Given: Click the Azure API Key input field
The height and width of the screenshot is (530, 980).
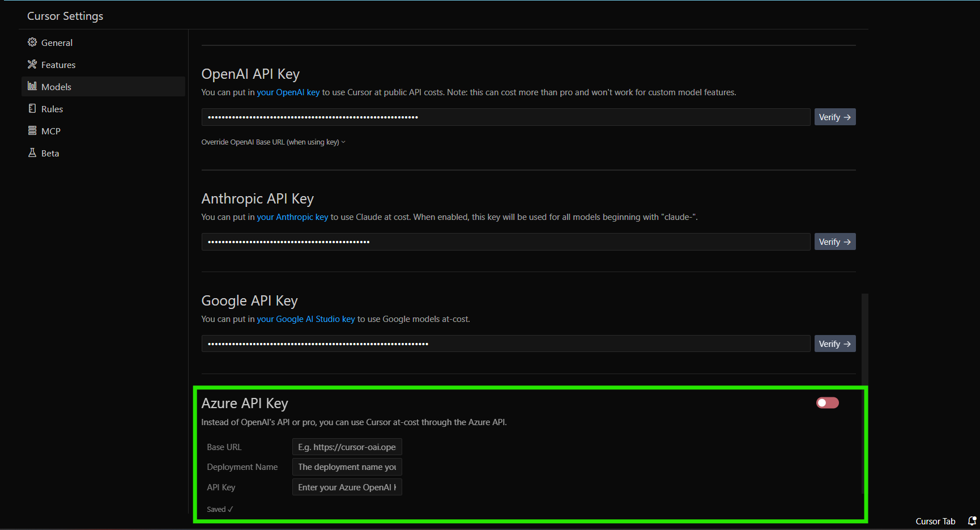Looking at the screenshot, I should (347, 487).
